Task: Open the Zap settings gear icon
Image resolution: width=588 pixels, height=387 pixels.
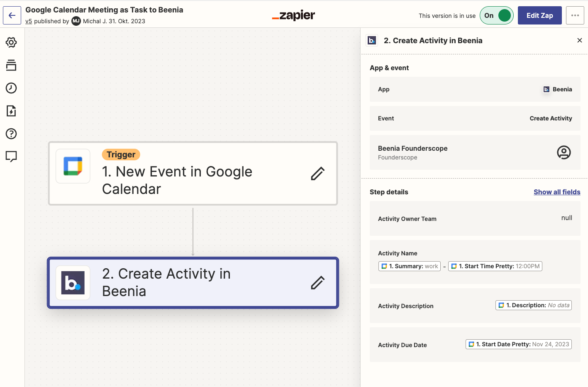Action: point(11,42)
